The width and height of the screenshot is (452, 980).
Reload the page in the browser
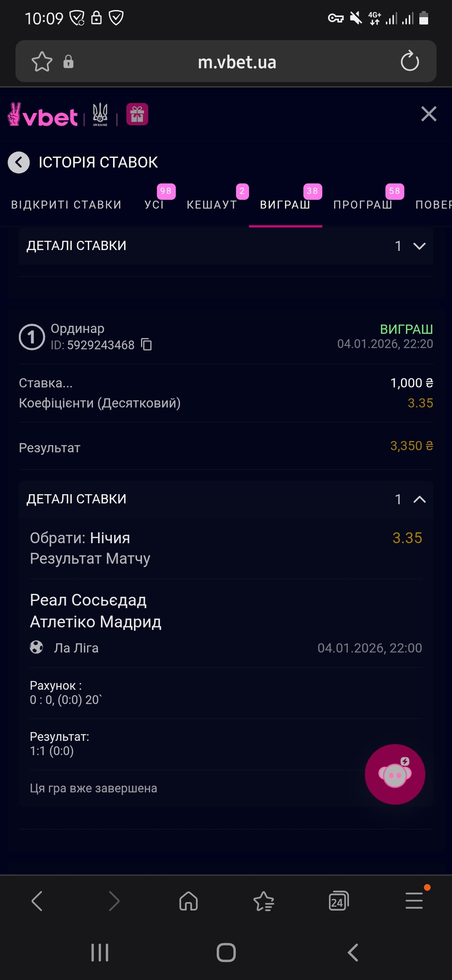click(410, 62)
